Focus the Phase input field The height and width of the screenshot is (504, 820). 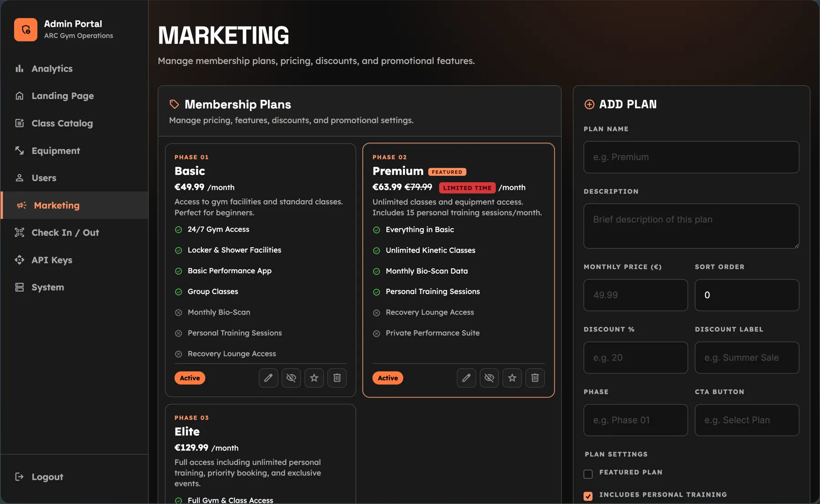(635, 420)
